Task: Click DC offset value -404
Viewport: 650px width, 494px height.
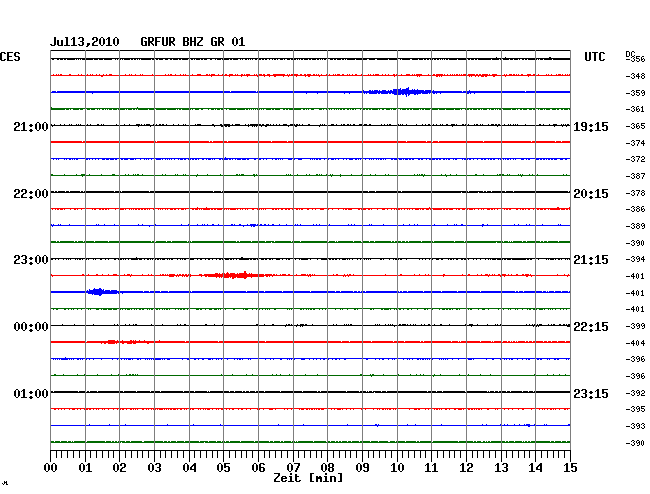Action: tap(635, 343)
